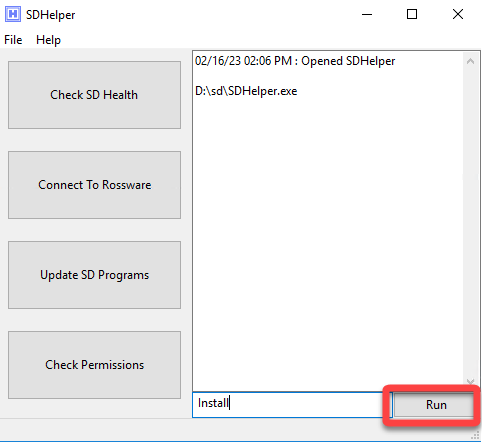Select Connect To Rossware
The width and height of the screenshot is (482, 442).
[94, 185]
